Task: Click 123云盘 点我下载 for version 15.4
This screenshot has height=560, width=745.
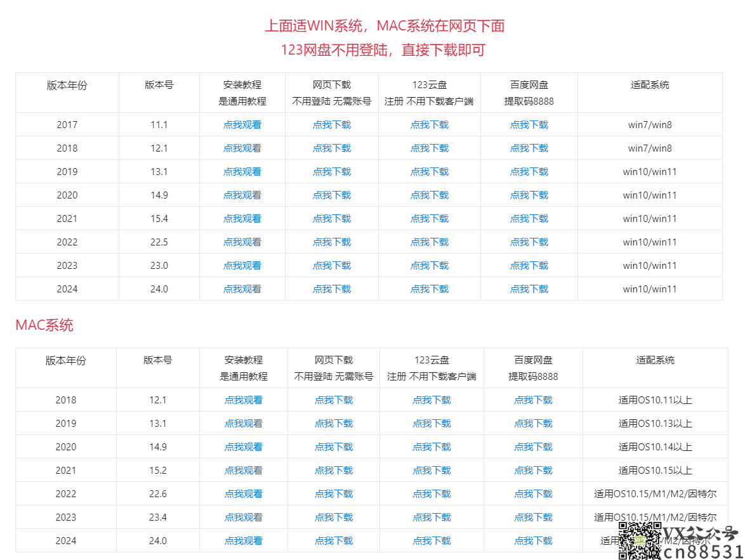Action: 430,219
